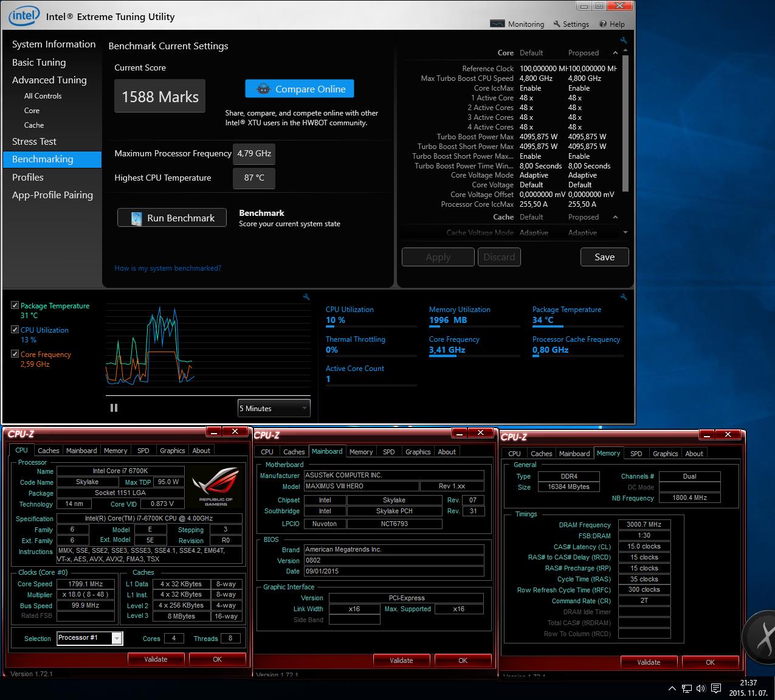Switch to Mainboard tab in first CPU-Z window

point(81,451)
